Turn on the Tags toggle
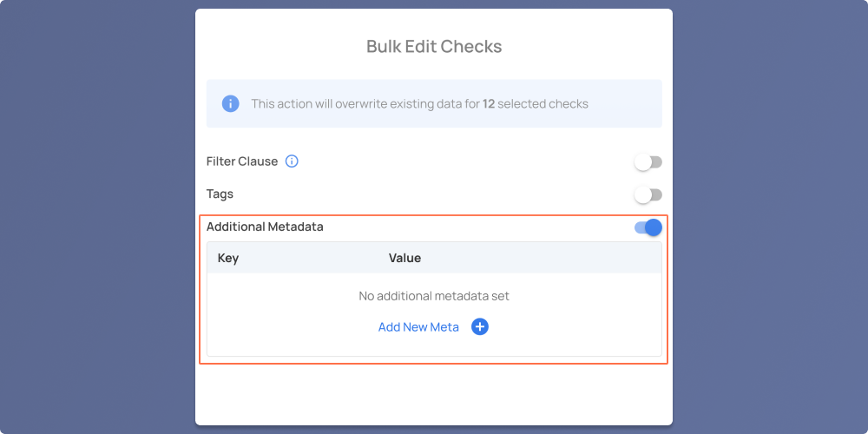868x434 pixels. [x=648, y=194]
